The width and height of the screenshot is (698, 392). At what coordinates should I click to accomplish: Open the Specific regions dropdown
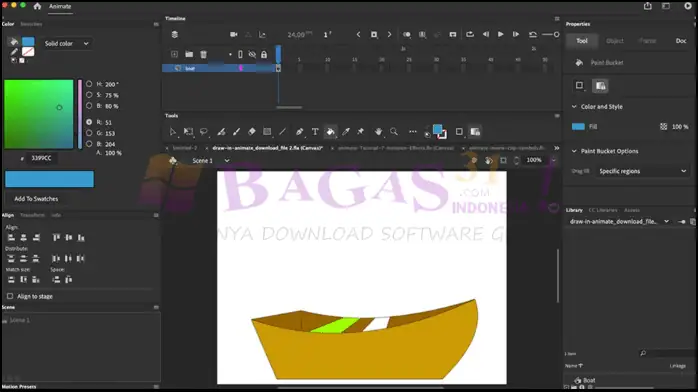click(642, 171)
